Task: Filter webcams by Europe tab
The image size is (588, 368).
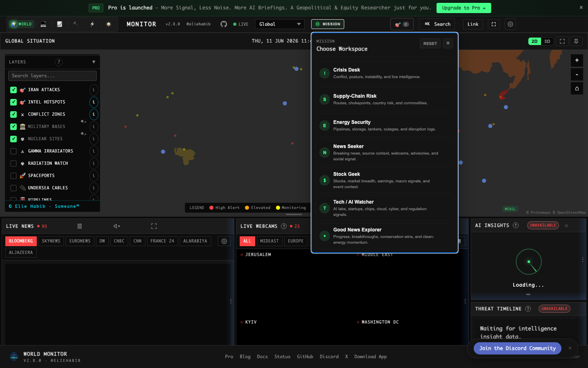Action: (x=296, y=241)
